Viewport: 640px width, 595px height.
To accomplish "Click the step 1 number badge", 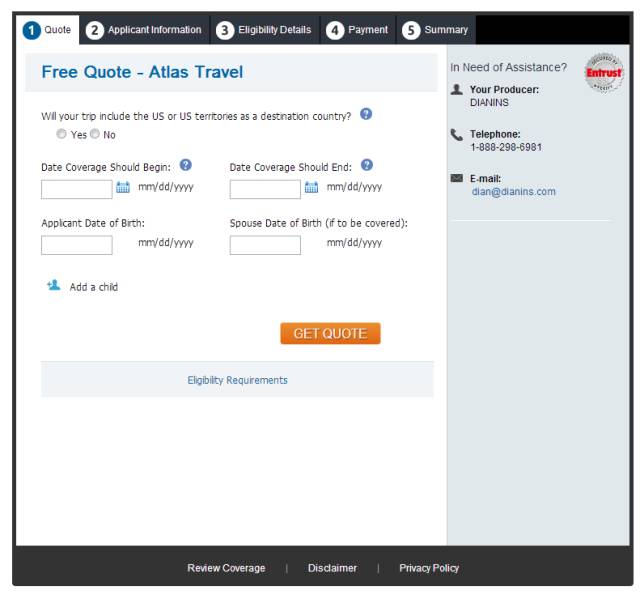I will (32, 30).
